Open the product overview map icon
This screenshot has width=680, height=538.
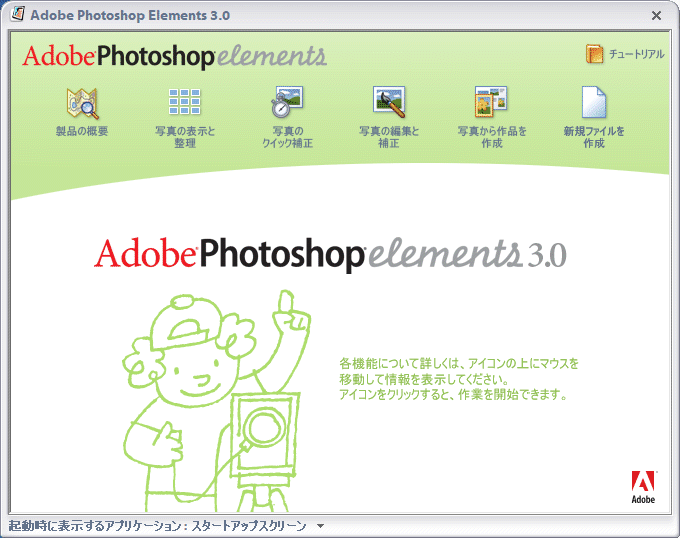coord(82,103)
